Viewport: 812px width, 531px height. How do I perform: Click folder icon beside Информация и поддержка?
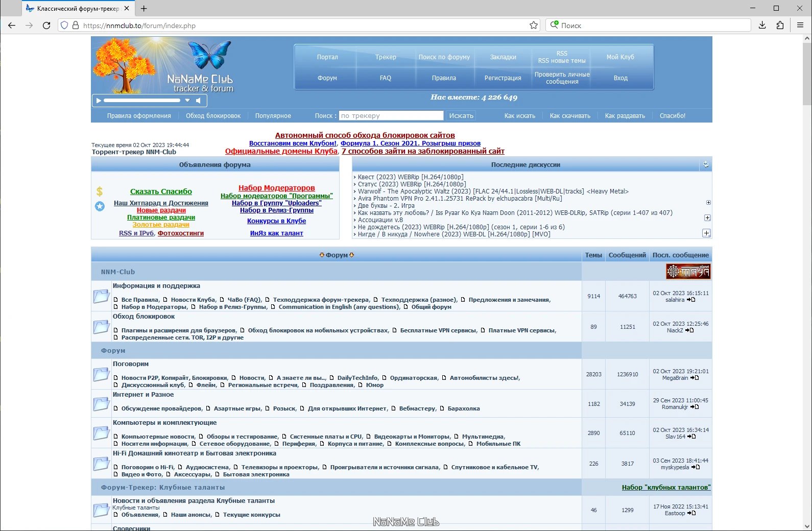[102, 296]
